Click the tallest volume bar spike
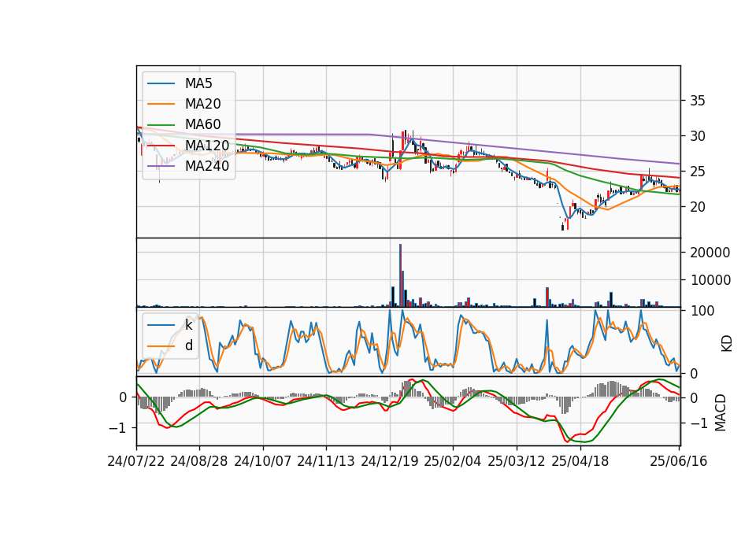This screenshot has height=543, width=756. [x=400, y=275]
